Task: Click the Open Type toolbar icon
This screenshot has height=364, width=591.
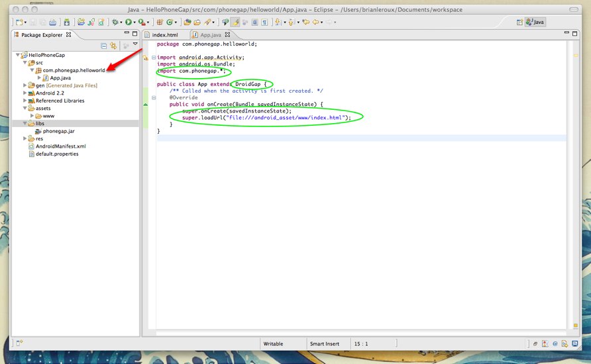Action: (188, 23)
